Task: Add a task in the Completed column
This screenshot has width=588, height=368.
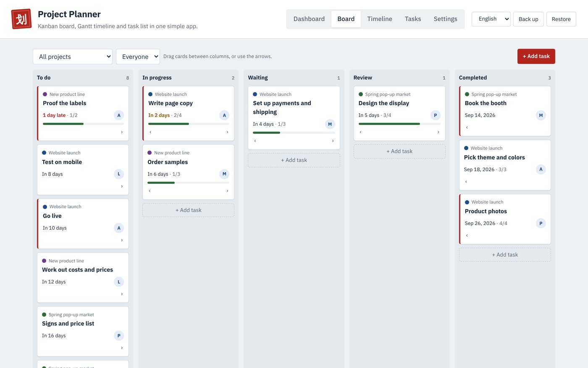Action: click(505, 255)
